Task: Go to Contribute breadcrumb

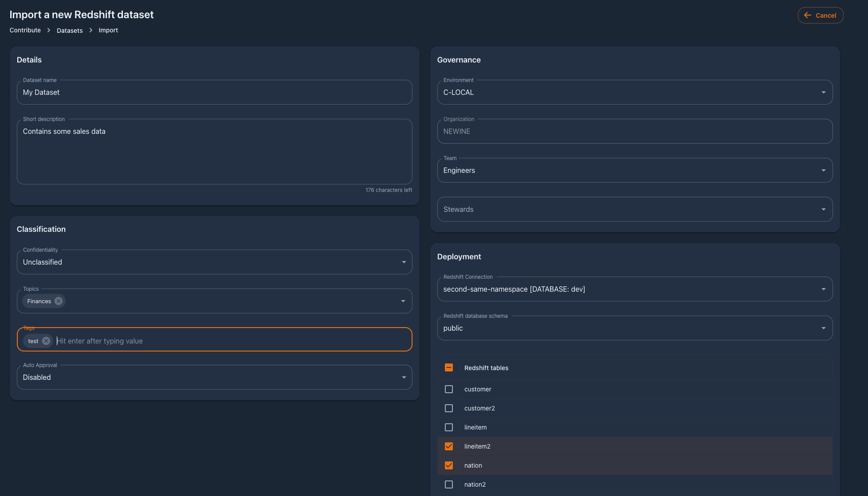Action: pyautogui.click(x=25, y=30)
